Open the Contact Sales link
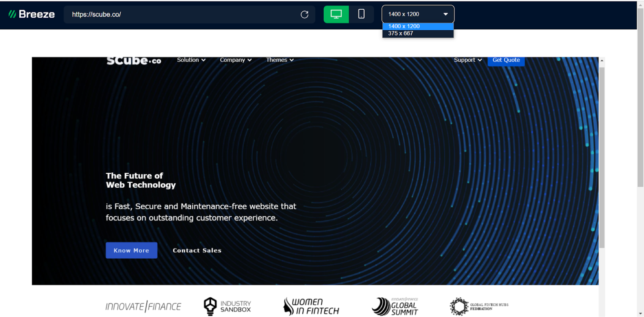Image resolution: width=644 pixels, height=317 pixels. click(197, 250)
